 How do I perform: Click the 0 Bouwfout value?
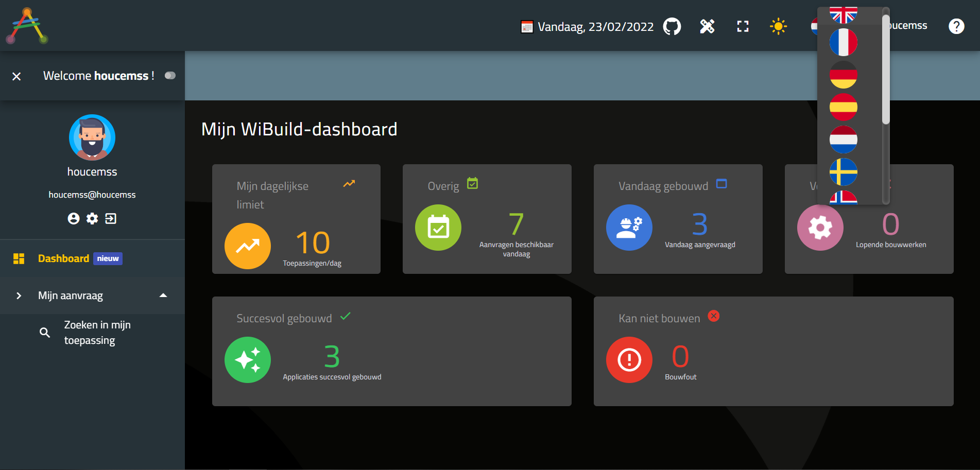coord(680,357)
